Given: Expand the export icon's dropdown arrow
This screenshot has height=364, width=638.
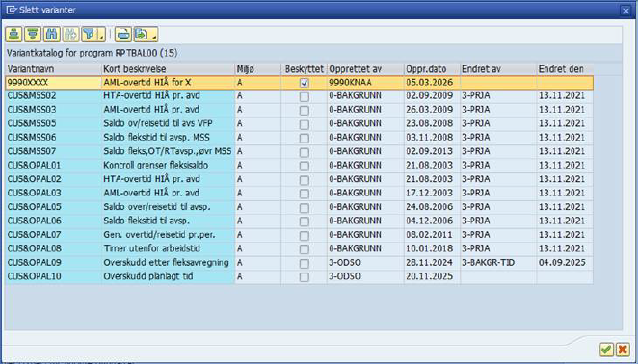Looking at the screenshot, I should tap(154, 35).
